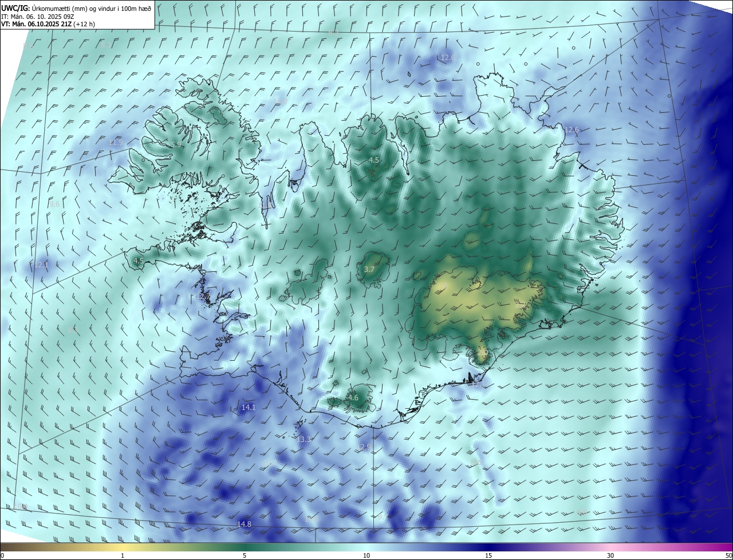Click the legend tick label 5
Viewport: 733px width, 560px height.
pos(245,555)
